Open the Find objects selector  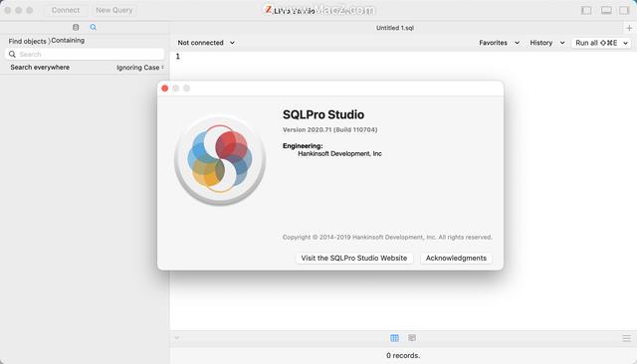pyautogui.click(x=29, y=41)
